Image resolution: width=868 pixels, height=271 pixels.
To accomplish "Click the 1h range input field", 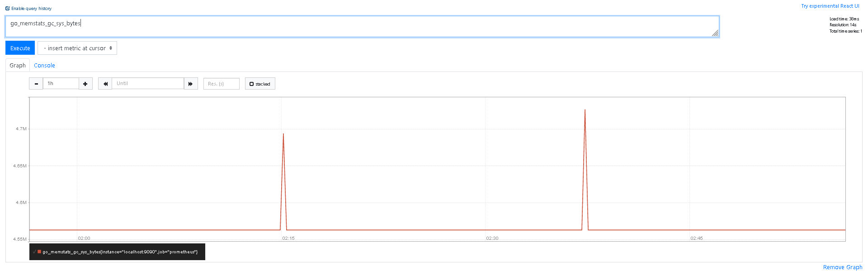I will pos(61,84).
